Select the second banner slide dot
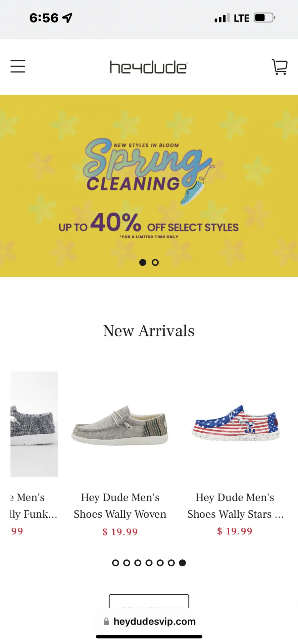 click(155, 262)
